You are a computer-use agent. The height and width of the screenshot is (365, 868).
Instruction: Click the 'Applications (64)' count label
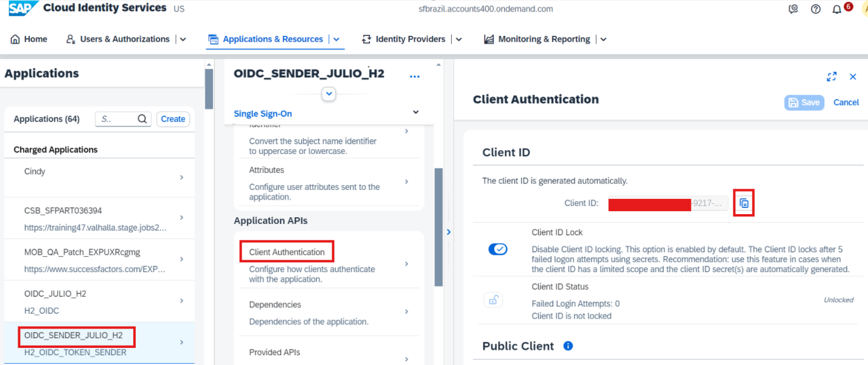pos(47,119)
